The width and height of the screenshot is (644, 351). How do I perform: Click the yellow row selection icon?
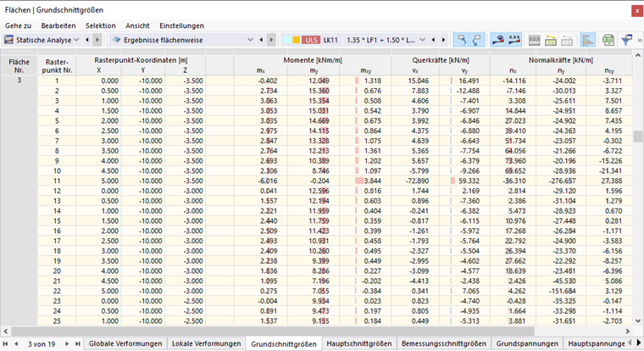(x=550, y=40)
